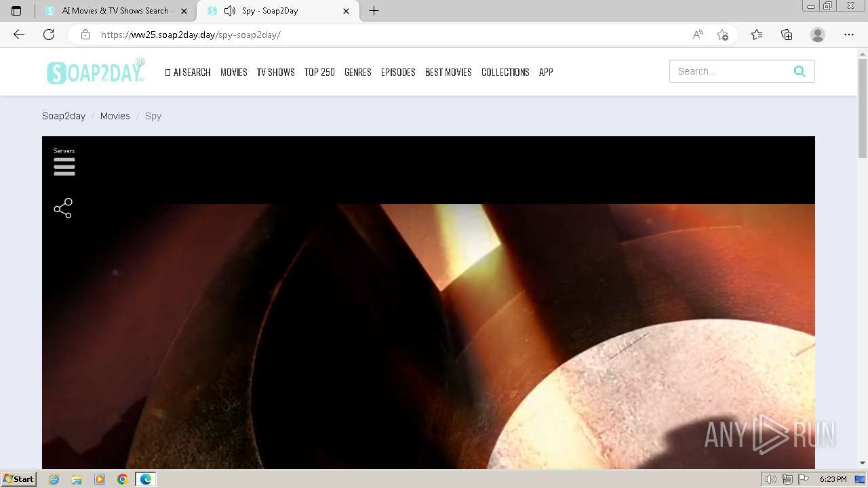
Task: Open the Windows Start button
Action: (18, 479)
